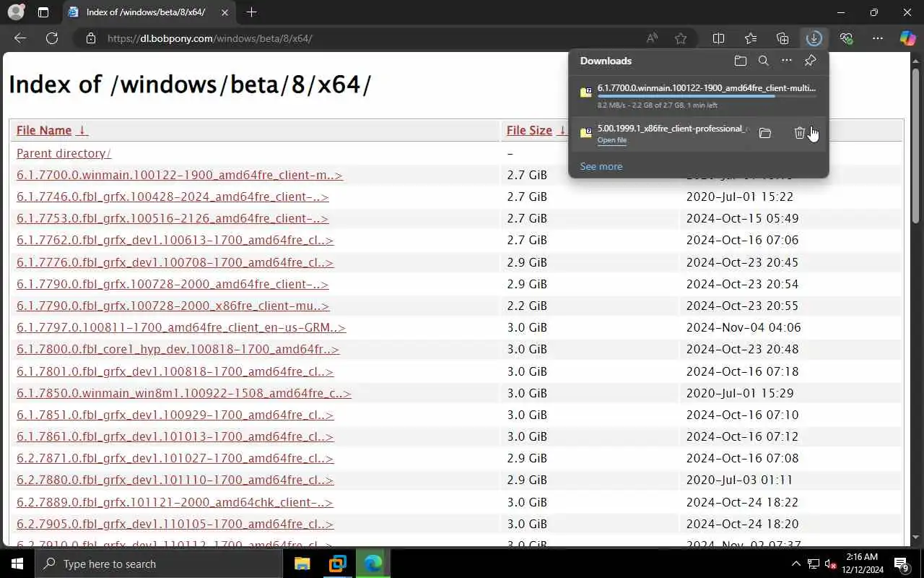Download 6.2.7871.0.fbl_grfx_dev1.101027-1700 file
The image size is (924, 578).
[175, 458]
